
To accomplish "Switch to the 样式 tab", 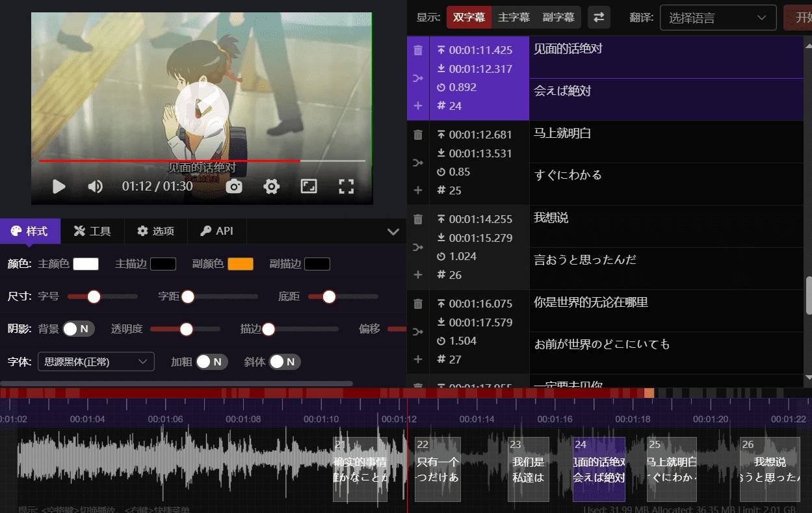I will coord(30,231).
